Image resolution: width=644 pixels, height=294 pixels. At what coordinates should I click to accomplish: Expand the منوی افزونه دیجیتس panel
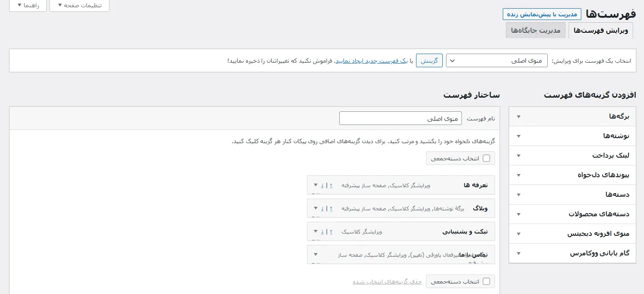point(572,234)
